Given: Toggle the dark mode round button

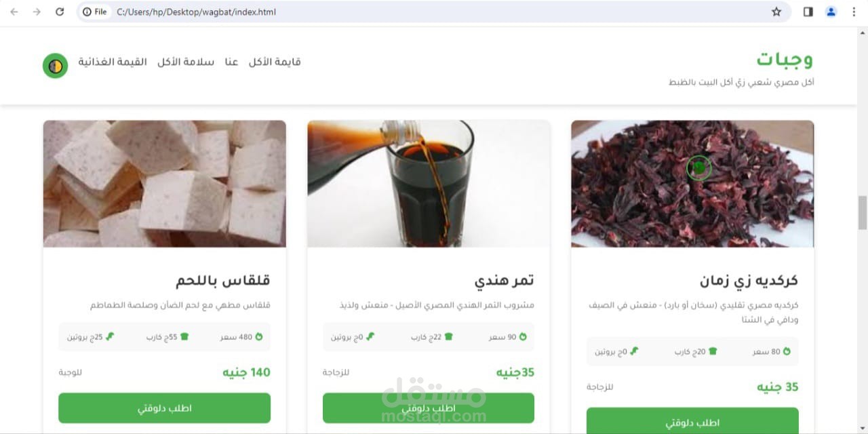Looking at the screenshot, I should pyautogui.click(x=56, y=66).
